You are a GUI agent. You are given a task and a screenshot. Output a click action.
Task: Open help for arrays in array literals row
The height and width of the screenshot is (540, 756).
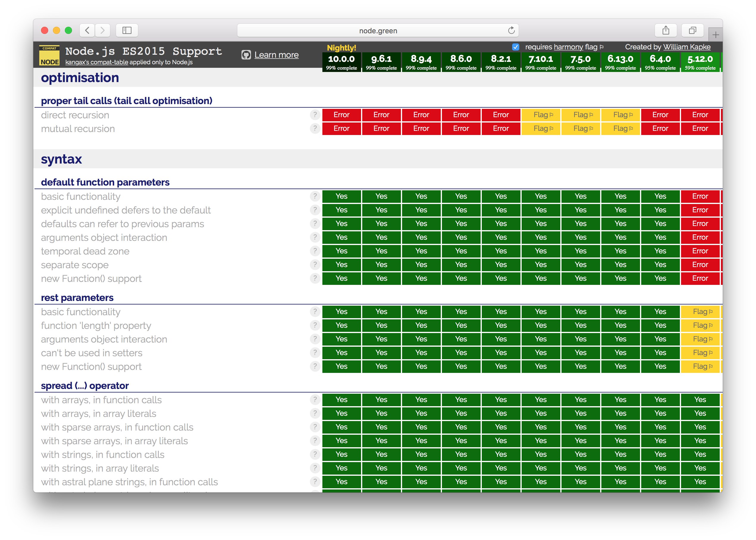pos(315,413)
